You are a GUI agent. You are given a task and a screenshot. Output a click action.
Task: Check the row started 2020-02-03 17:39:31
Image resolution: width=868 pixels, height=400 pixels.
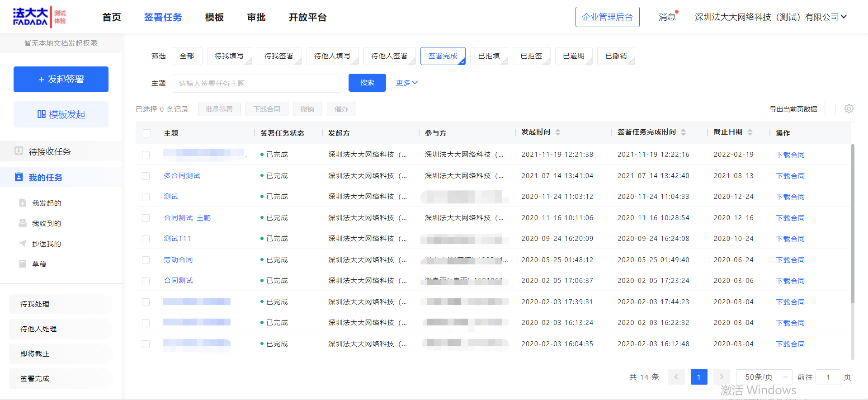tap(146, 302)
